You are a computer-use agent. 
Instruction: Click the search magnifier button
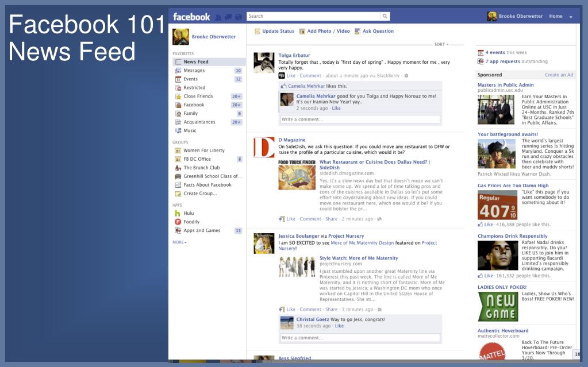[x=385, y=16]
